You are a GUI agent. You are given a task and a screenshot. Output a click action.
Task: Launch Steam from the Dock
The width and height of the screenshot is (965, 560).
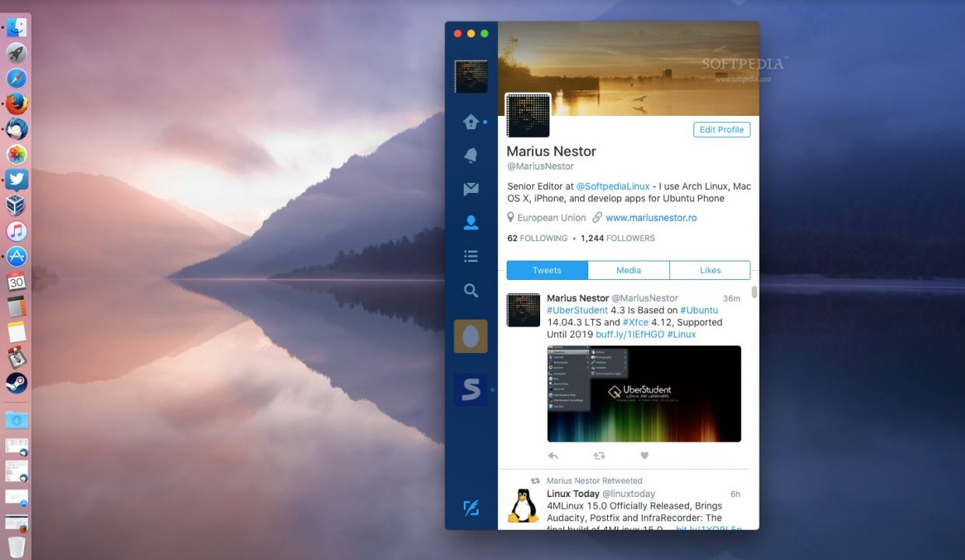(17, 383)
